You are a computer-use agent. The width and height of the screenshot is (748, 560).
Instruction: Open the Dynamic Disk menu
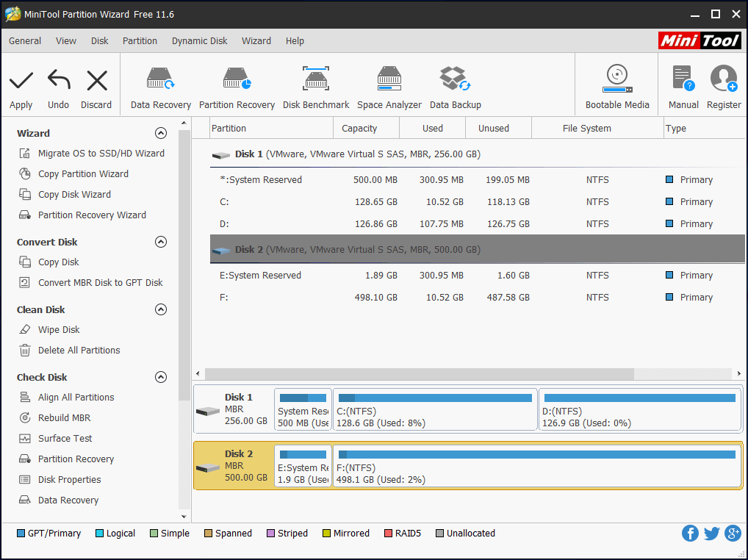click(x=199, y=41)
